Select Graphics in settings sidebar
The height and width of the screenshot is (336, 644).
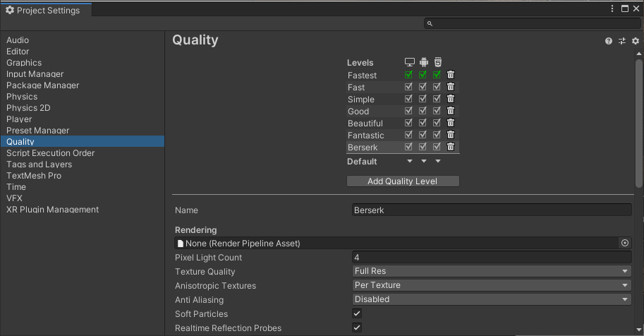click(x=24, y=63)
